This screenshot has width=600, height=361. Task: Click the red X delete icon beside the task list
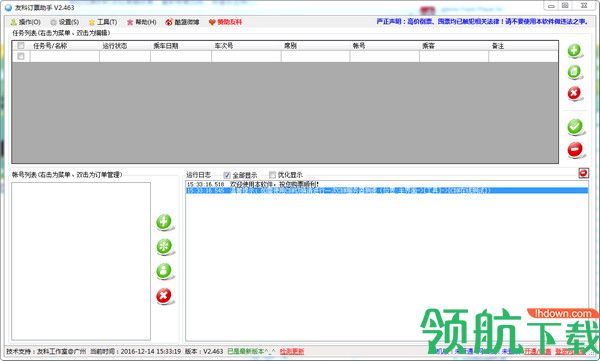pos(574,93)
